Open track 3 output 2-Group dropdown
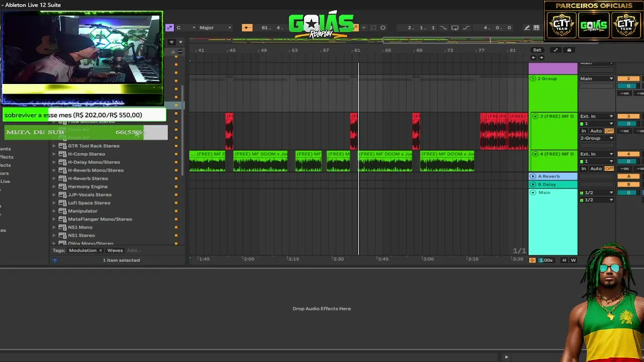644x362 pixels. point(597,138)
